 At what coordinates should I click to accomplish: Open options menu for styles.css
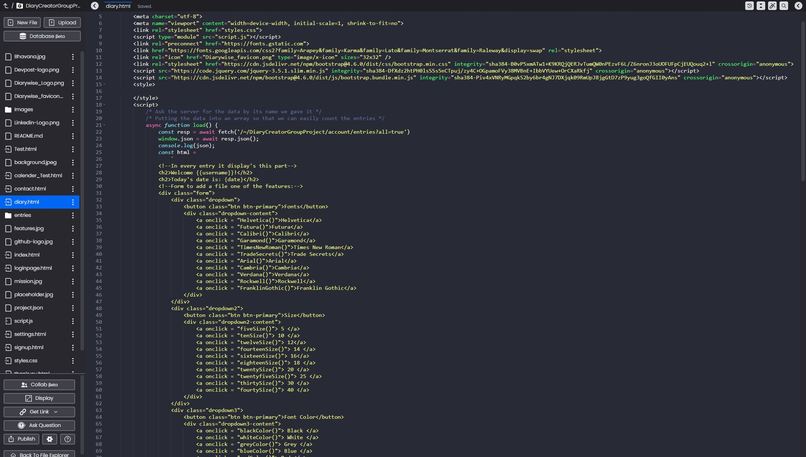coord(73,361)
